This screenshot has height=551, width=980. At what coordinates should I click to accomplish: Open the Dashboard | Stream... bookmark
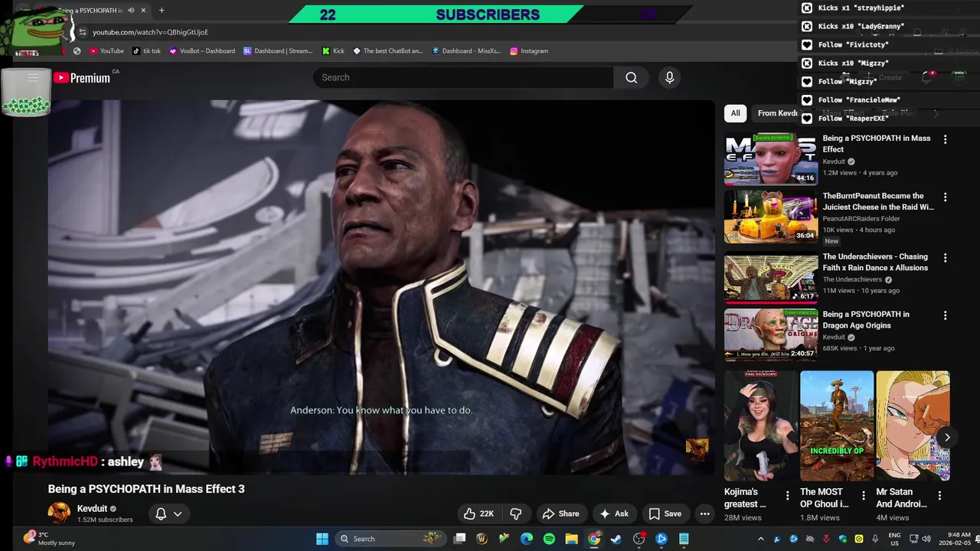point(278,51)
